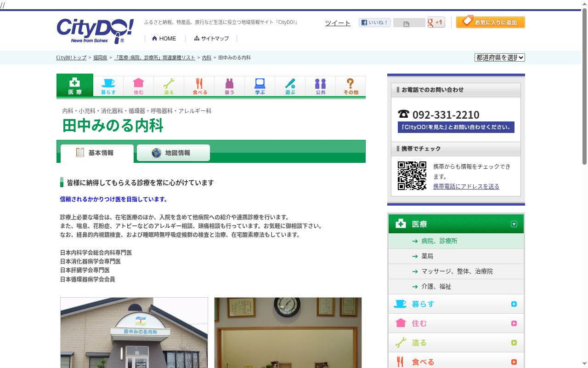This screenshot has width=588, height=368.
Task: Open 病院、診療所 in sidebar menu
Action: coord(456,241)
